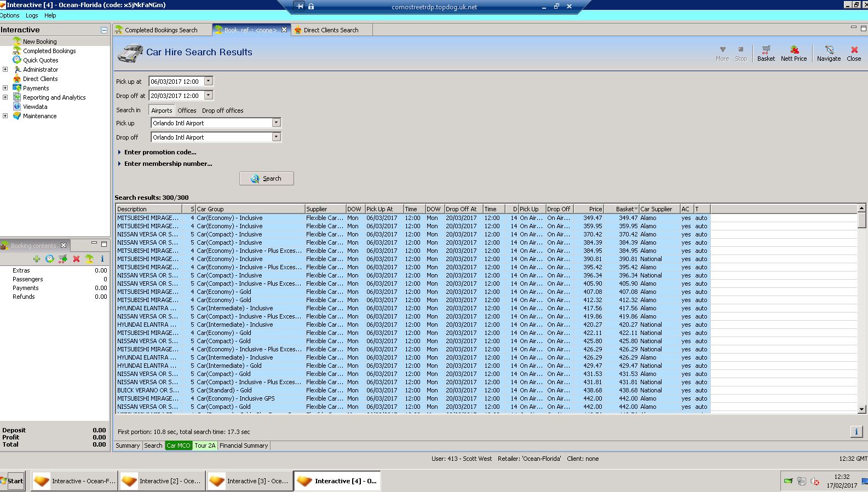Select Refunds row in Booking contents

pos(55,297)
